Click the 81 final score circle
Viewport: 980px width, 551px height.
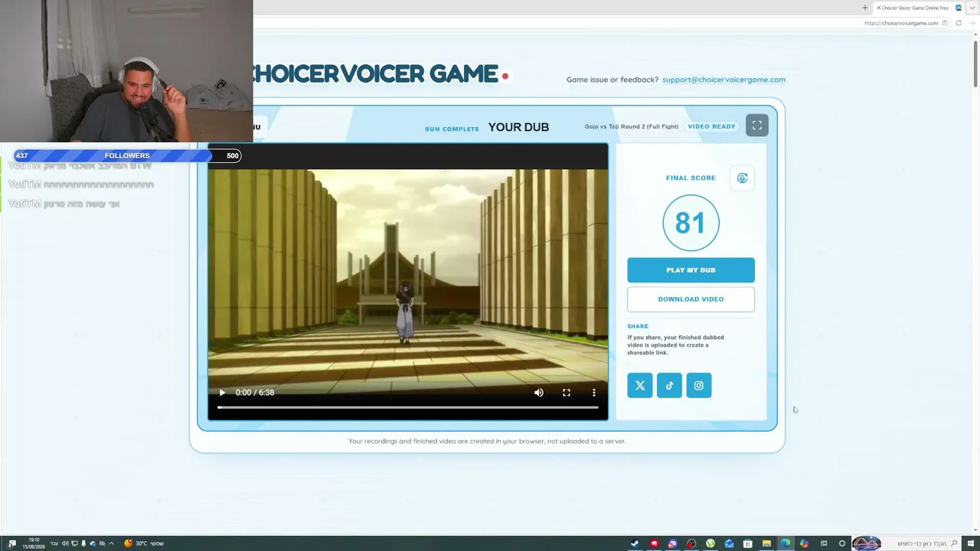point(691,223)
